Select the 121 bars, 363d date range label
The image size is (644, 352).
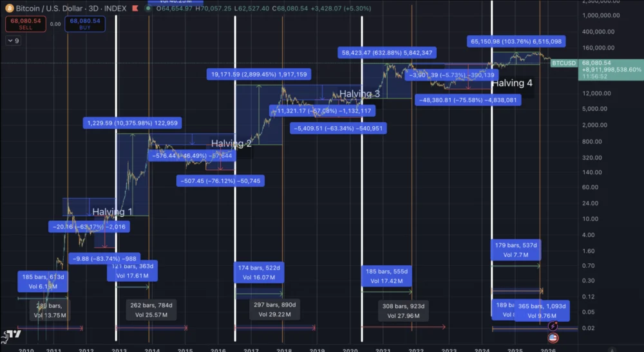point(132,271)
